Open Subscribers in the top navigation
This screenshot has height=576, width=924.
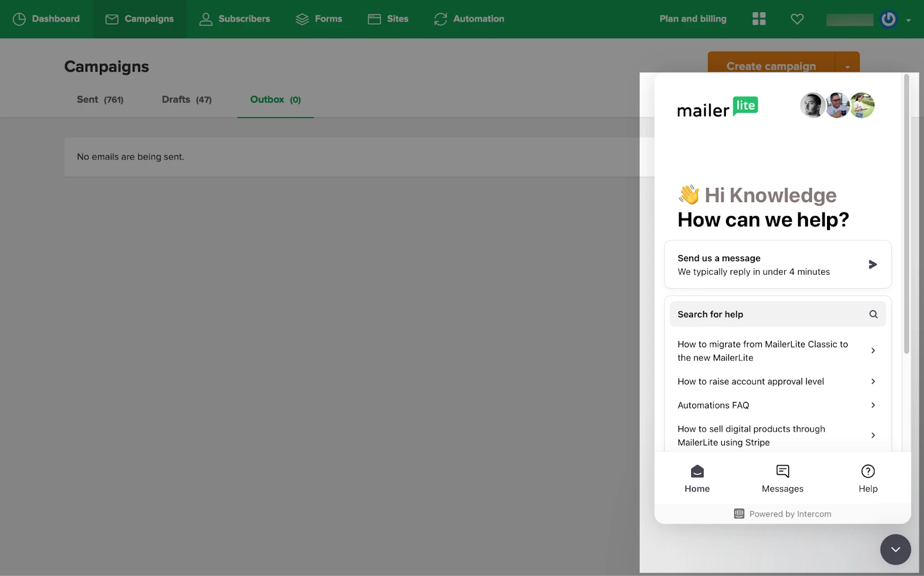click(234, 19)
